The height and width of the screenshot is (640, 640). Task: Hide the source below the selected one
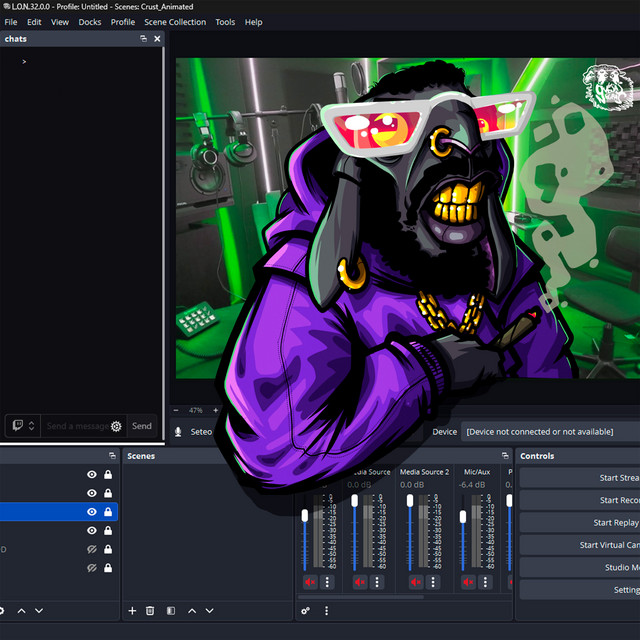point(92,531)
